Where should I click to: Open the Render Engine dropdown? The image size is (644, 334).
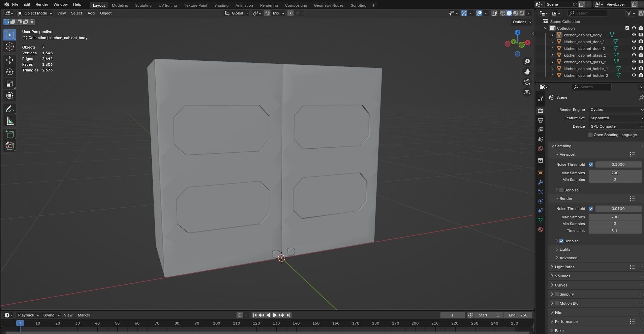click(616, 110)
